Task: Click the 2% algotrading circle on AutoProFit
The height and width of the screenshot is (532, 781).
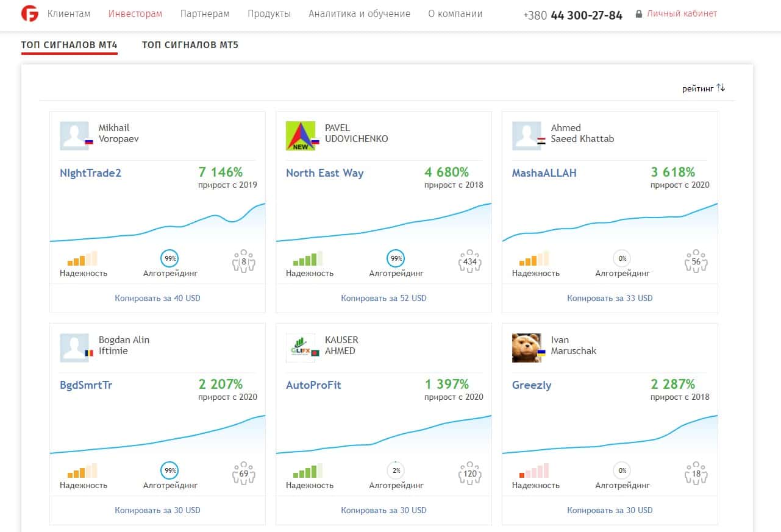Action: pyautogui.click(x=396, y=471)
